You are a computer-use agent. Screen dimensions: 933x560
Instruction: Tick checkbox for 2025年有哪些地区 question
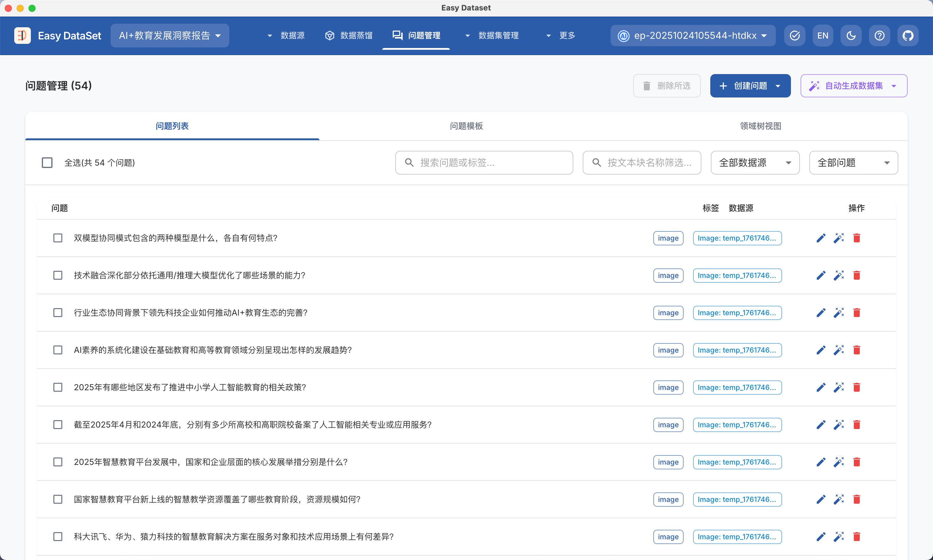click(x=58, y=388)
